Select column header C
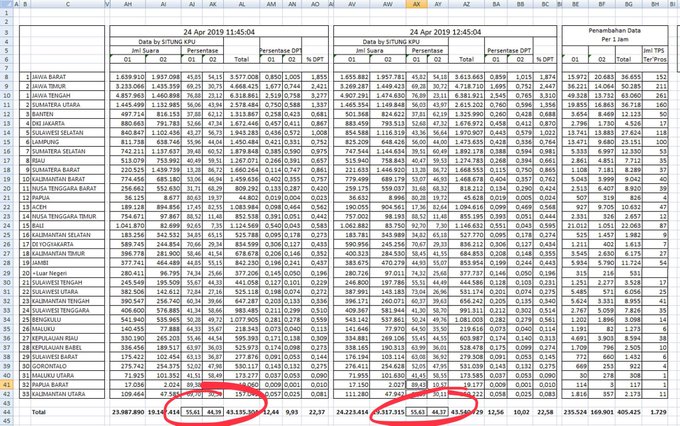Viewport: 680px width, 426px height. 68,4
